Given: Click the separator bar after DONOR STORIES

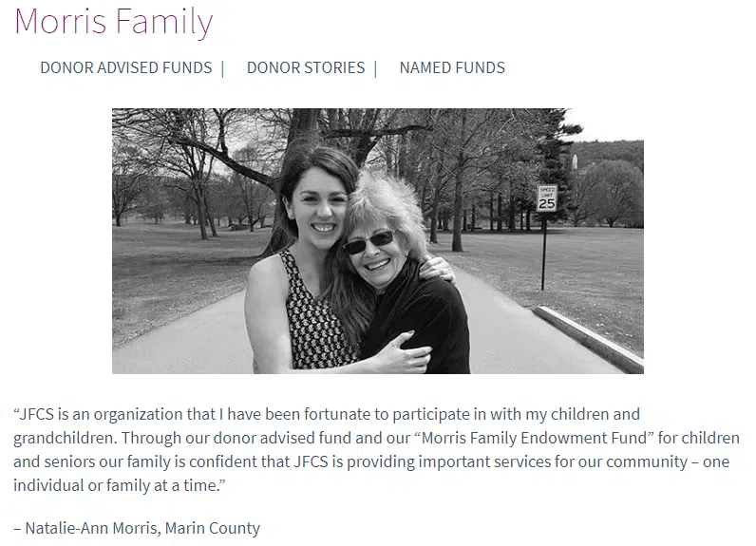Looking at the screenshot, I should [x=375, y=68].
